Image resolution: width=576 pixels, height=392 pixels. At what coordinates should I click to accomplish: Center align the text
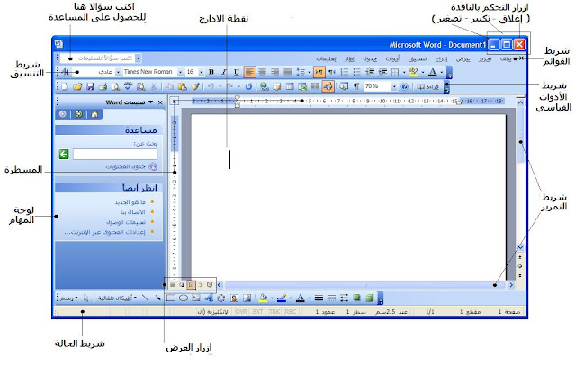coord(262,72)
